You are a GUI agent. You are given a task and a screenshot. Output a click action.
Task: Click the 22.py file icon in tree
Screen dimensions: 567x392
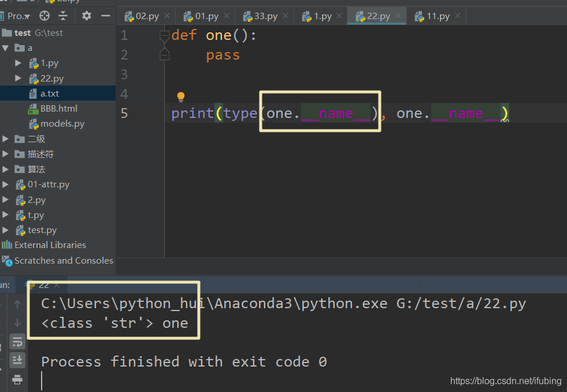tap(34, 79)
